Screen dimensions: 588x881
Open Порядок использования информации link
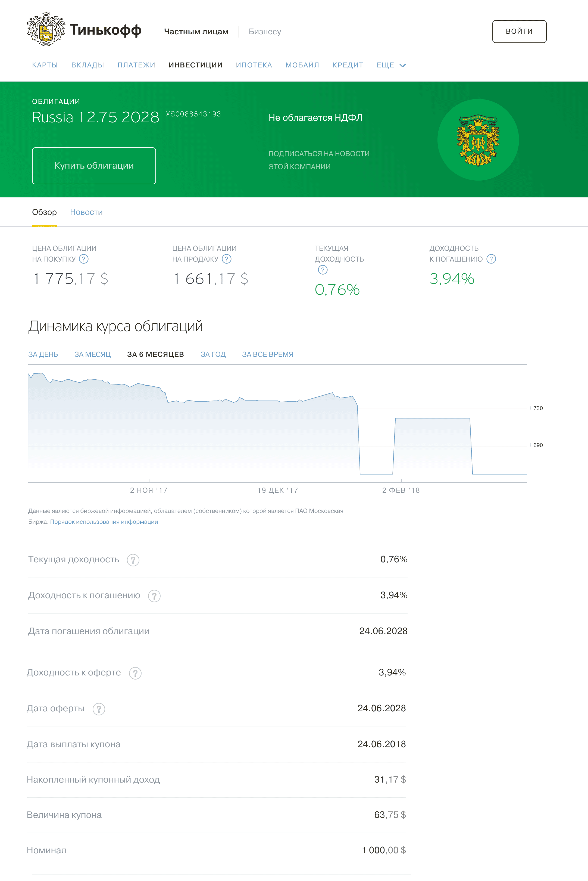[104, 522]
